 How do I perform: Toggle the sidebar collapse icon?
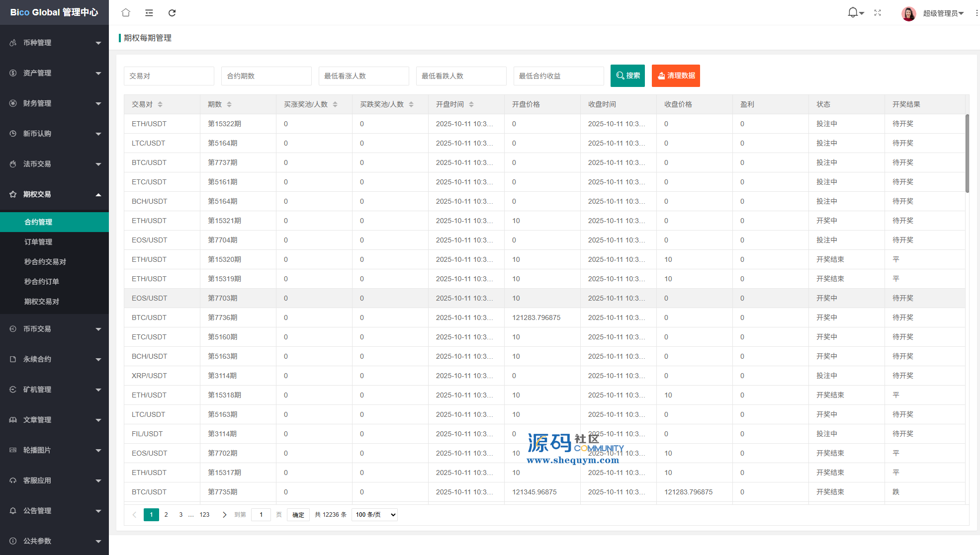pos(149,13)
